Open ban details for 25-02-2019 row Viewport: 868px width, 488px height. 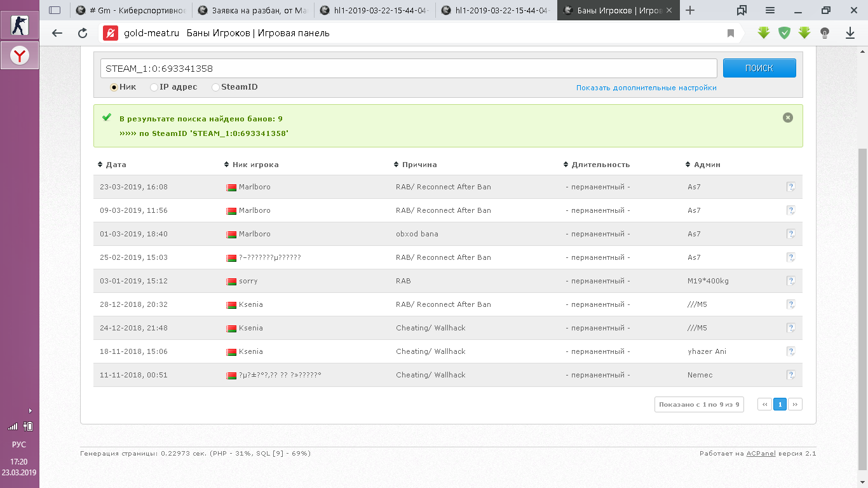click(791, 257)
